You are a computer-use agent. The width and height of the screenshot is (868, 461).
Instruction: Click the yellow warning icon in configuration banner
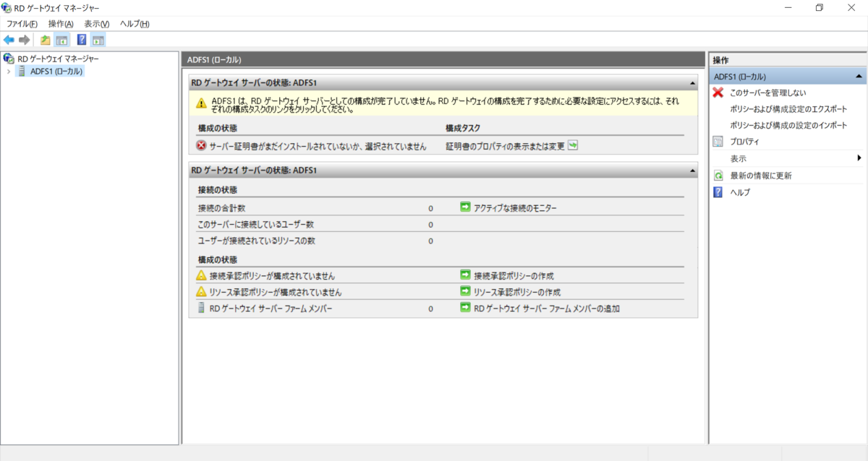202,104
